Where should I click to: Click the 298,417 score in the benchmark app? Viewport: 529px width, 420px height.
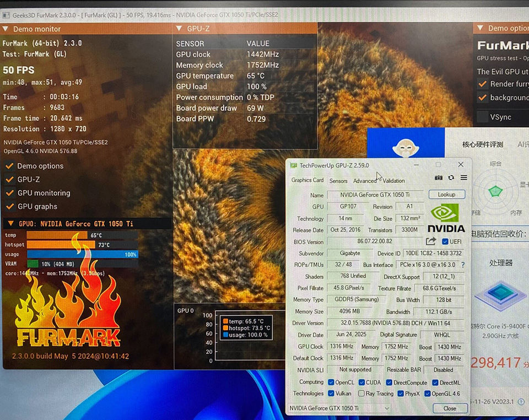(x=495, y=363)
